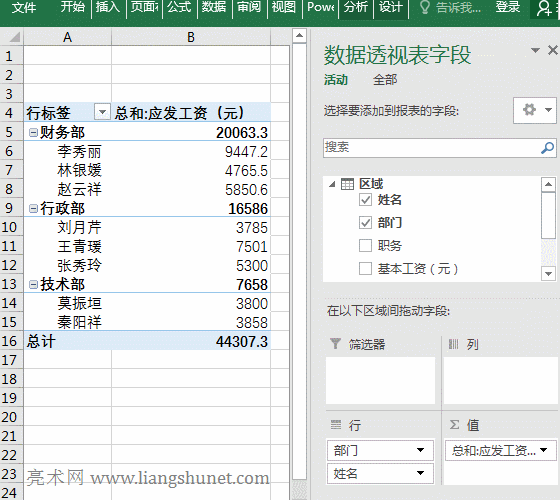Image resolution: width=560 pixels, height=500 pixels.
Task: Check the 职务 field checkbox
Action: [x=365, y=246]
